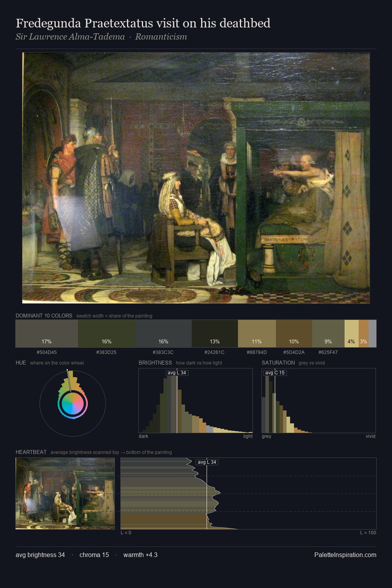The width and height of the screenshot is (392, 588).
Task: Click the footer avg brightness 34 stat
Action: click(x=40, y=555)
